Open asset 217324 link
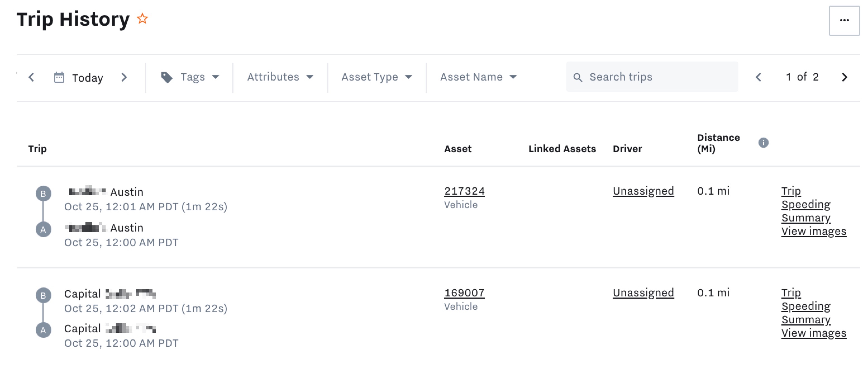 (x=464, y=191)
